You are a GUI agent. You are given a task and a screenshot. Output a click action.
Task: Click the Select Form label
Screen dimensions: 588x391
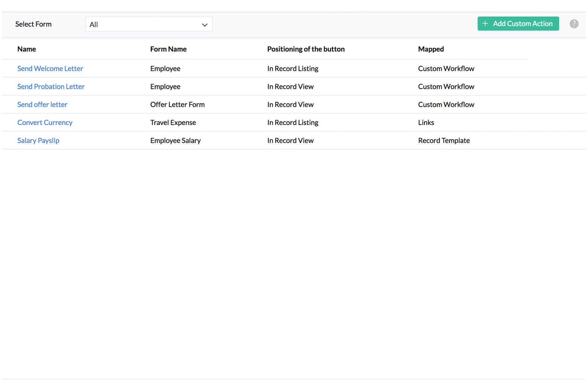(x=33, y=24)
